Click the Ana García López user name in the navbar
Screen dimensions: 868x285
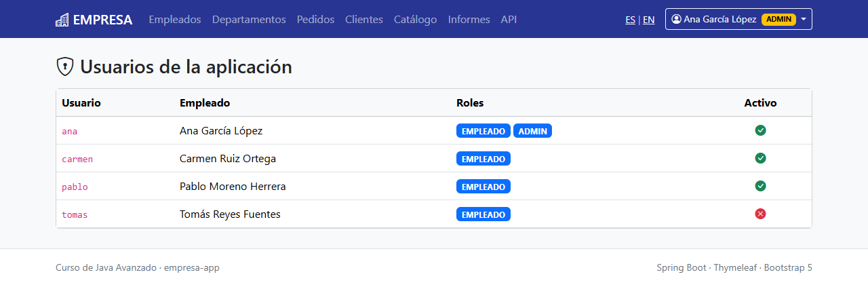tap(720, 20)
